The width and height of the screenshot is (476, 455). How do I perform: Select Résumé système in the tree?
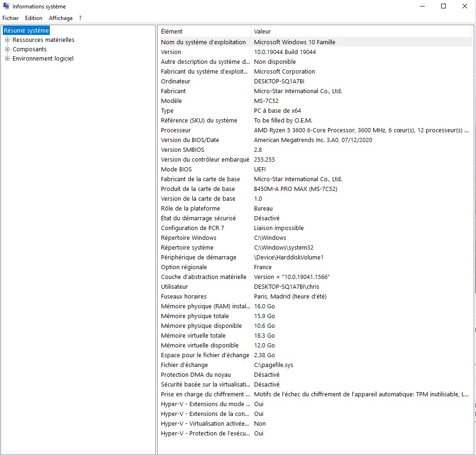click(26, 30)
